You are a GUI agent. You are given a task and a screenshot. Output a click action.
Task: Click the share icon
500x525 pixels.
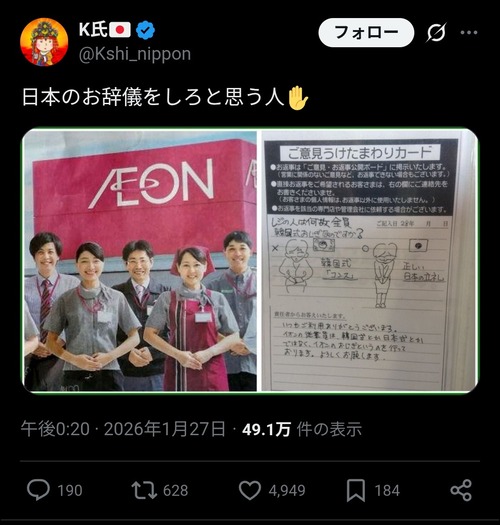[x=461, y=490]
